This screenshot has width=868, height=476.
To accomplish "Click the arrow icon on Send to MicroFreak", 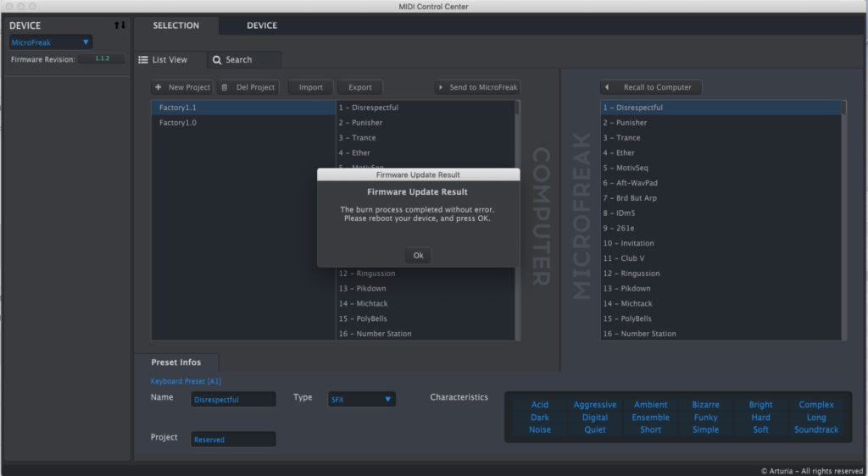I will [x=441, y=87].
